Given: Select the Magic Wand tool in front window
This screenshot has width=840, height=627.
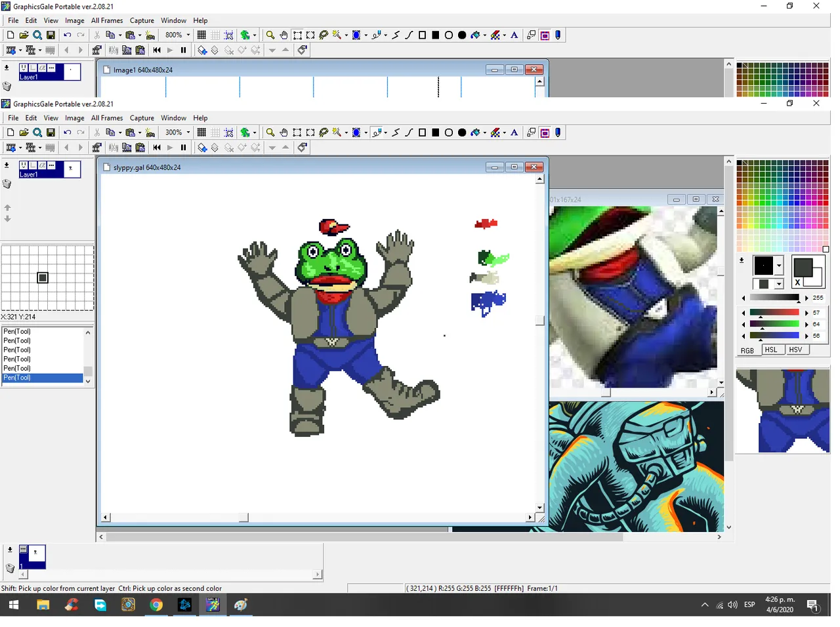Looking at the screenshot, I should [x=337, y=132].
